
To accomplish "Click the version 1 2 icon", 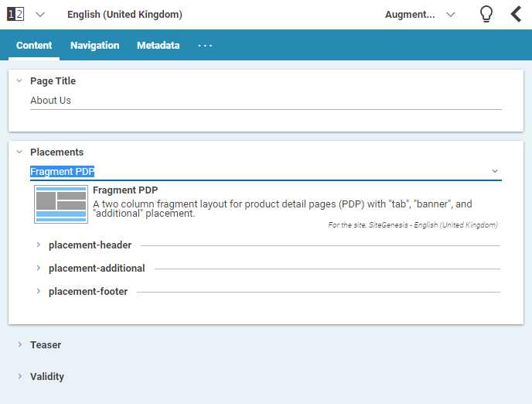I will pos(15,15).
